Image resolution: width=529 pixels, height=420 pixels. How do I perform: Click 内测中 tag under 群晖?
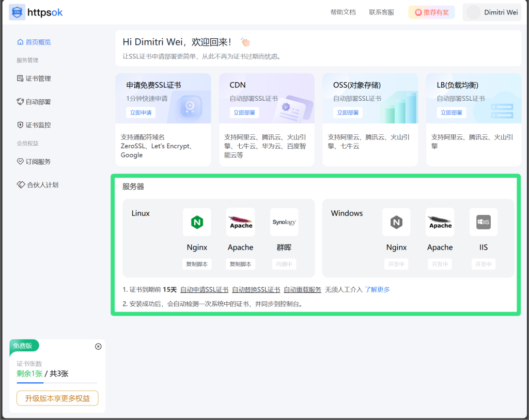[284, 264]
